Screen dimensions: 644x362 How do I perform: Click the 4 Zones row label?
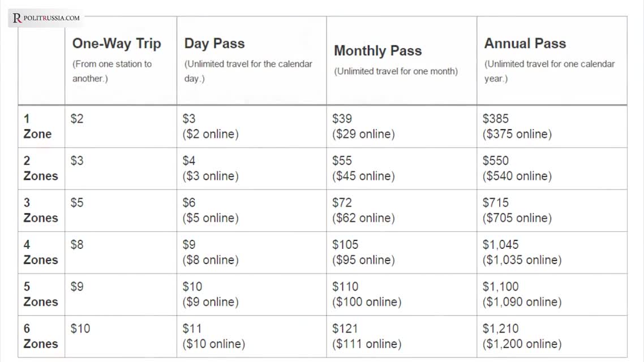41,252
